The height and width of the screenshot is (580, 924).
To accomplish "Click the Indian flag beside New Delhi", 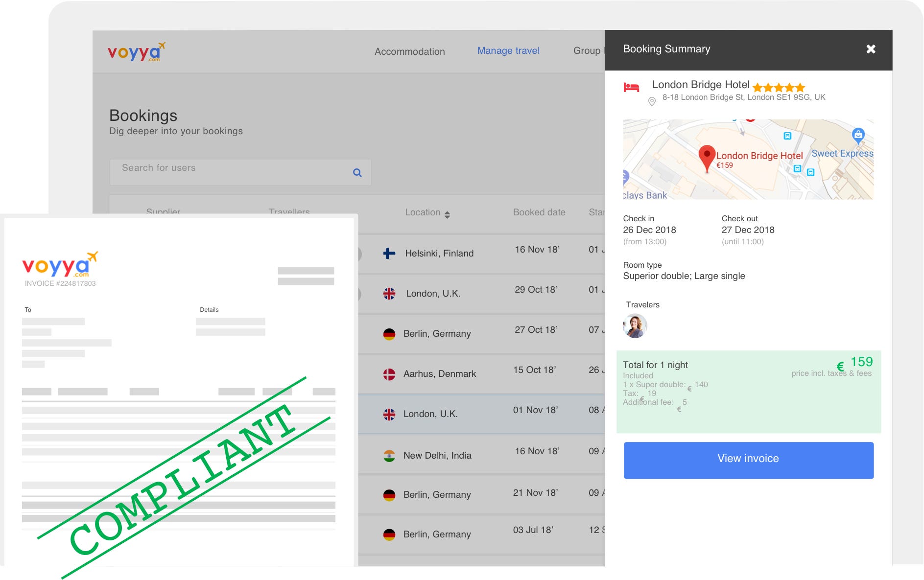I will click(x=388, y=455).
